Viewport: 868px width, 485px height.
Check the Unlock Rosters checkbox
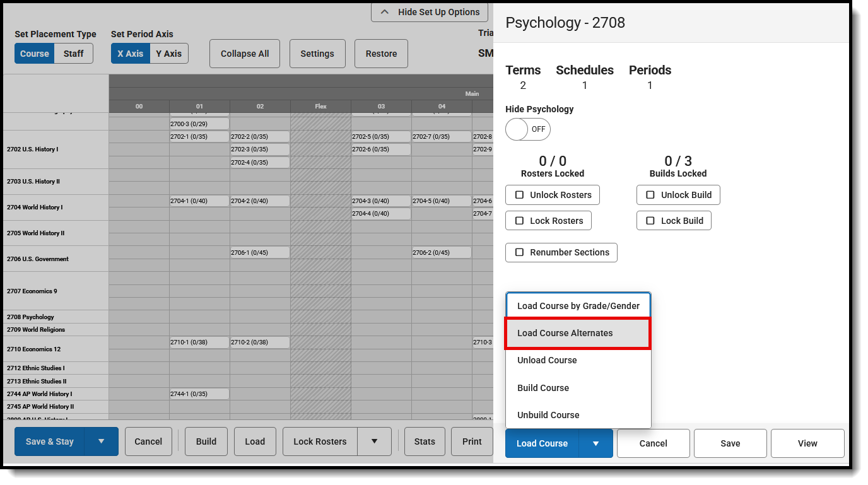point(520,195)
